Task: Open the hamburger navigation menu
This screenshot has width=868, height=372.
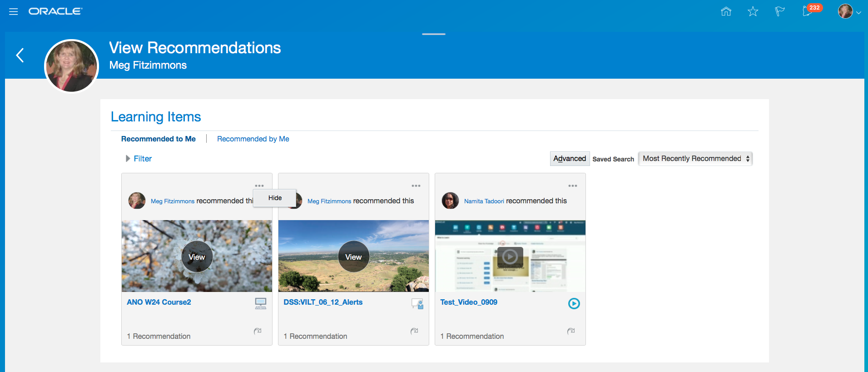Action: pos(14,11)
